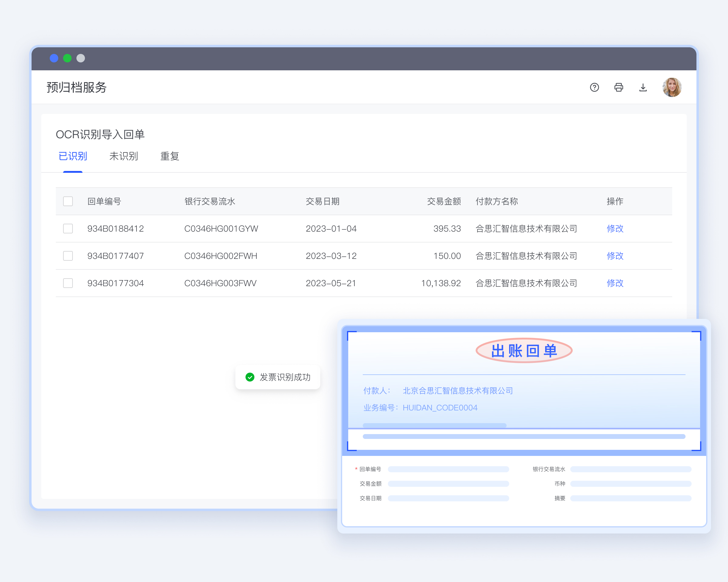Switch to the 重复 tab
Viewport: 728px width, 582px height.
click(x=170, y=156)
